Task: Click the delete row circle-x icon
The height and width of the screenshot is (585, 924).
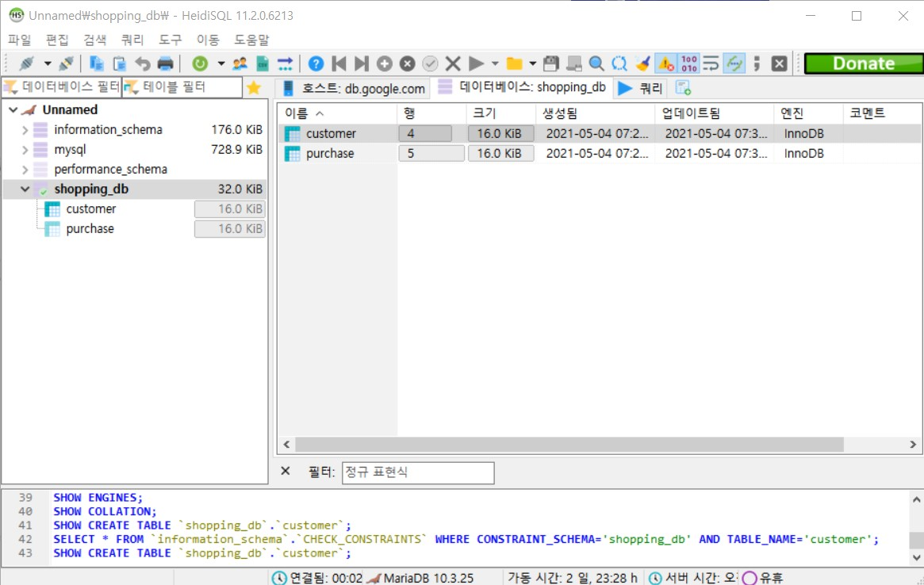Action: click(x=407, y=63)
